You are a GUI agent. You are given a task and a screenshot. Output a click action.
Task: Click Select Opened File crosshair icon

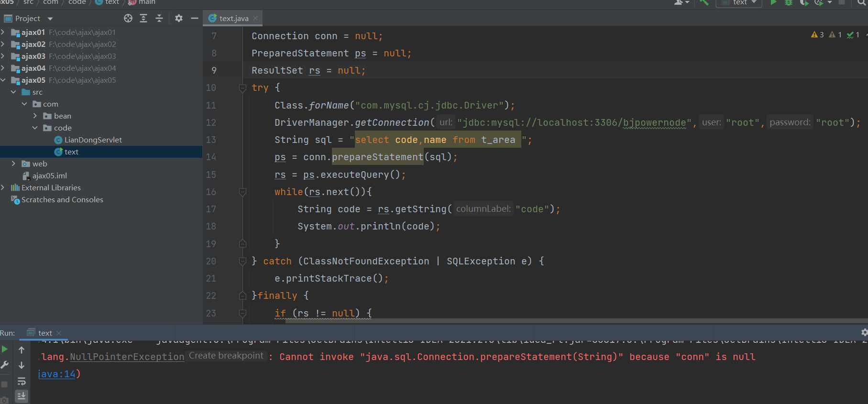(128, 18)
